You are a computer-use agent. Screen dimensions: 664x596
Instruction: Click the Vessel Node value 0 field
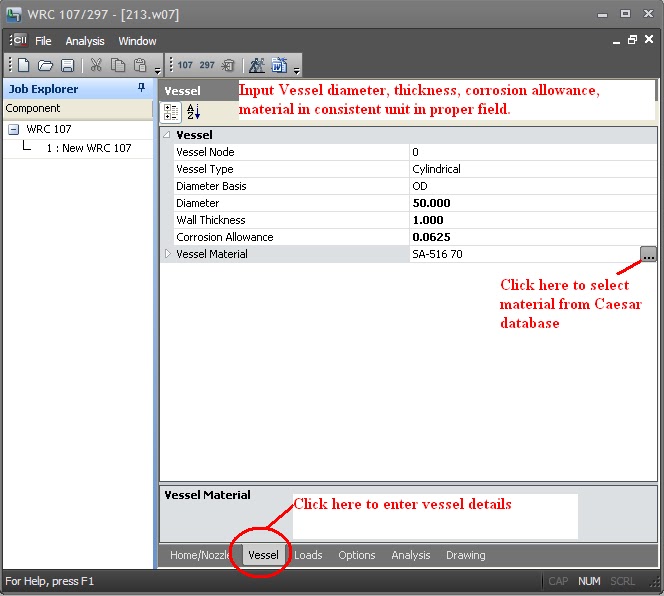tap(533, 152)
